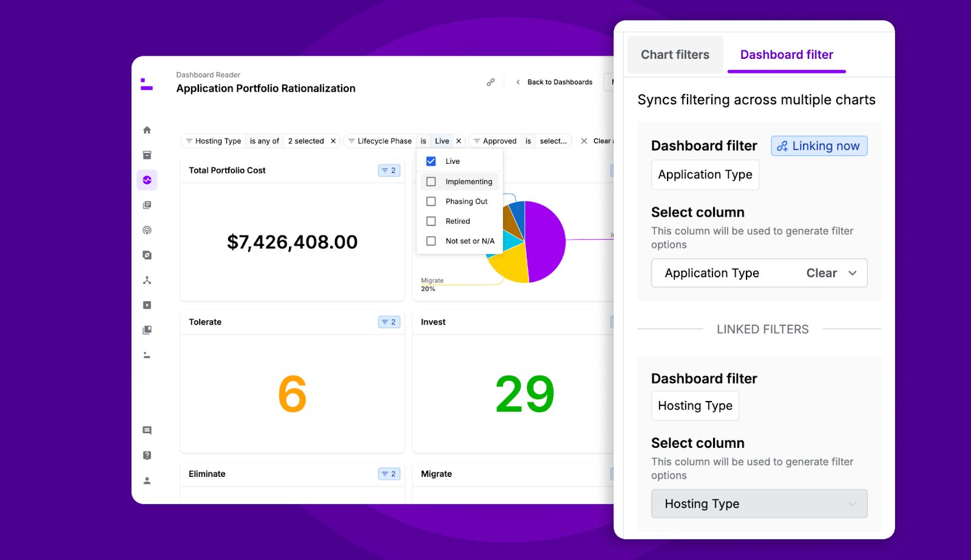Switch to the Chart filters tab
971x560 pixels.
pyautogui.click(x=674, y=54)
